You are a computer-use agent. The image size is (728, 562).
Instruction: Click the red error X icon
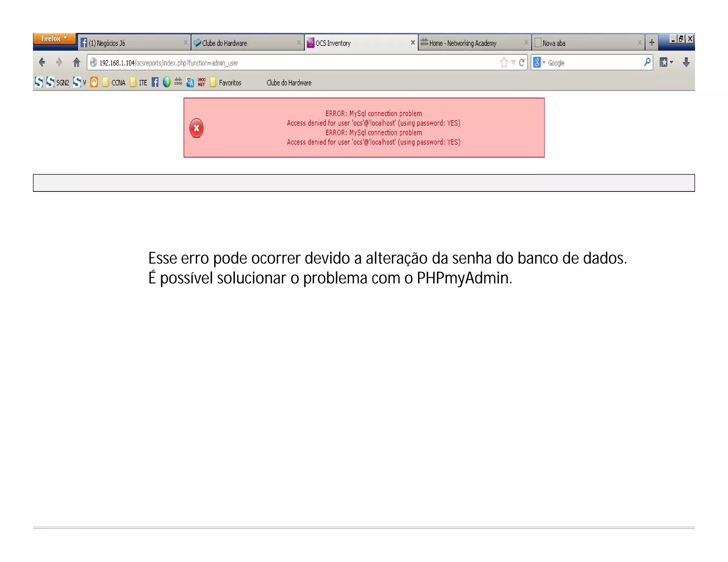196,128
